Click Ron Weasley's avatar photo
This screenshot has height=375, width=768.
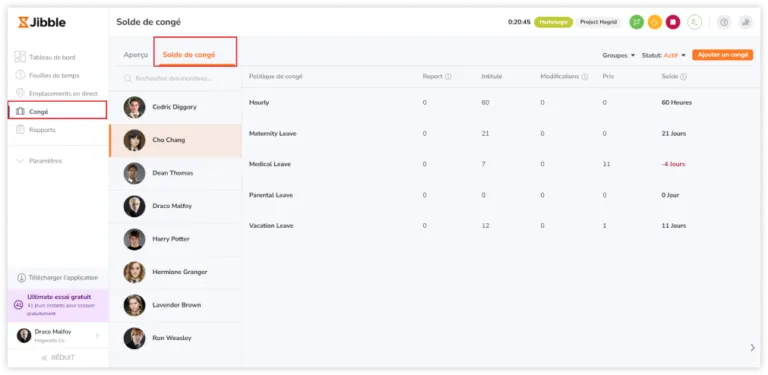click(x=134, y=338)
